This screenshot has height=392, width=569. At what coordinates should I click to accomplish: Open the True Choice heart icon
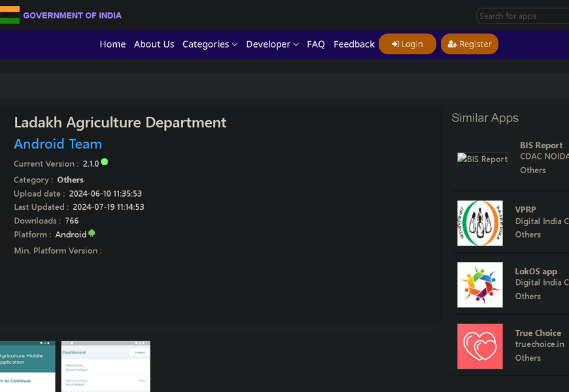pos(479,346)
